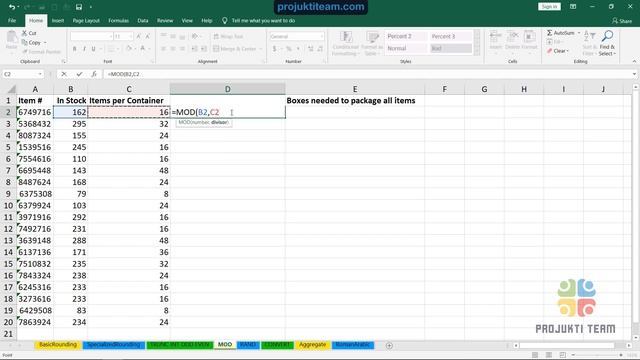Image resolution: width=640 pixels, height=360 pixels.
Task: Click cell with Item # 6375308
Action: click(35, 194)
